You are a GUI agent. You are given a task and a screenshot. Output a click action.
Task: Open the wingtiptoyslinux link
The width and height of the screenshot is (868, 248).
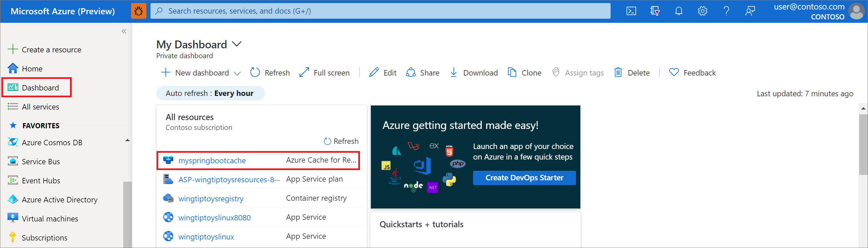coord(206,237)
